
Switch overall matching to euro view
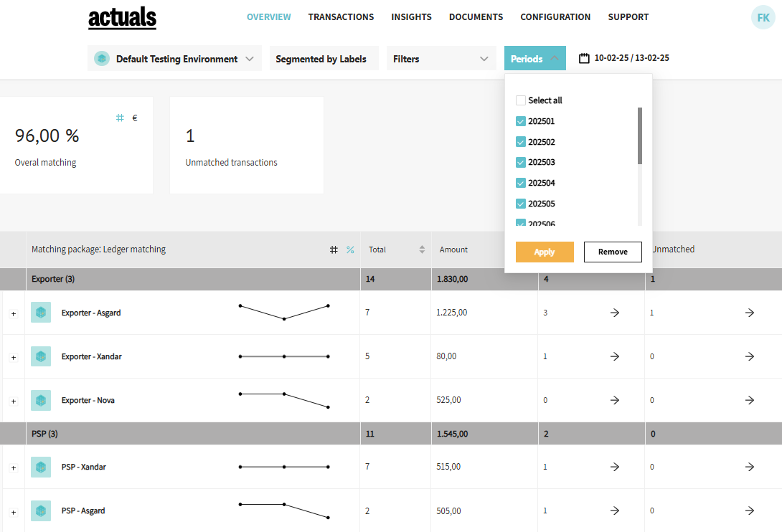click(135, 118)
